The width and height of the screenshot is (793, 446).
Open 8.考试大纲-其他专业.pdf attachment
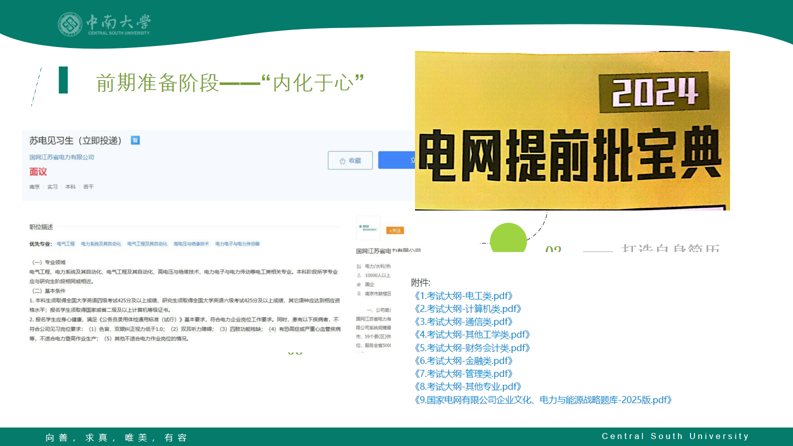[x=468, y=386]
